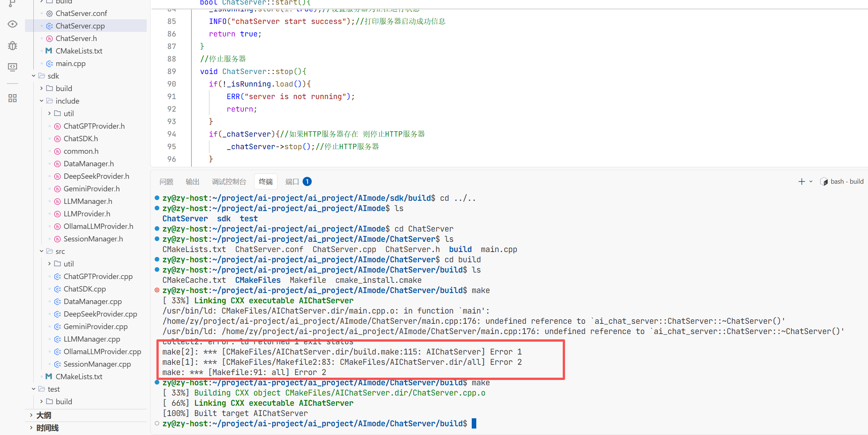Open ChatServer.conf gear file
Screen dimensions: 868x435
pyautogui.click(x=81, y=13)
